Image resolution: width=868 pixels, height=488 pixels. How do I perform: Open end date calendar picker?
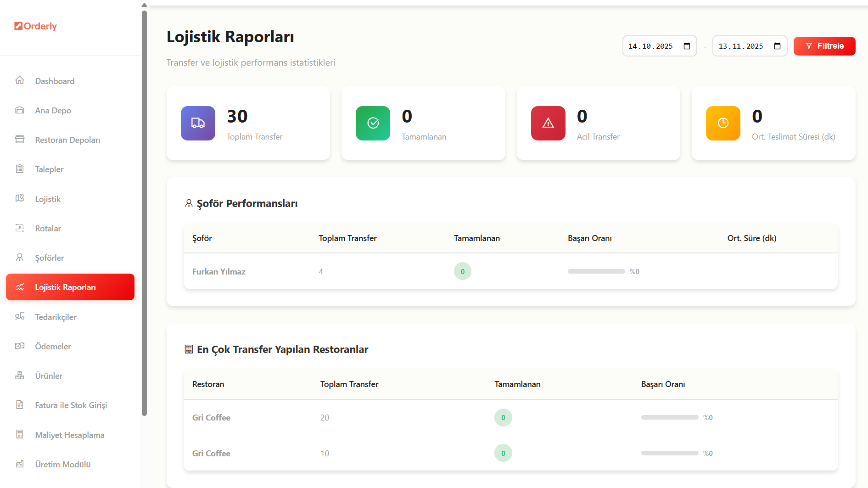click(777, 46)
